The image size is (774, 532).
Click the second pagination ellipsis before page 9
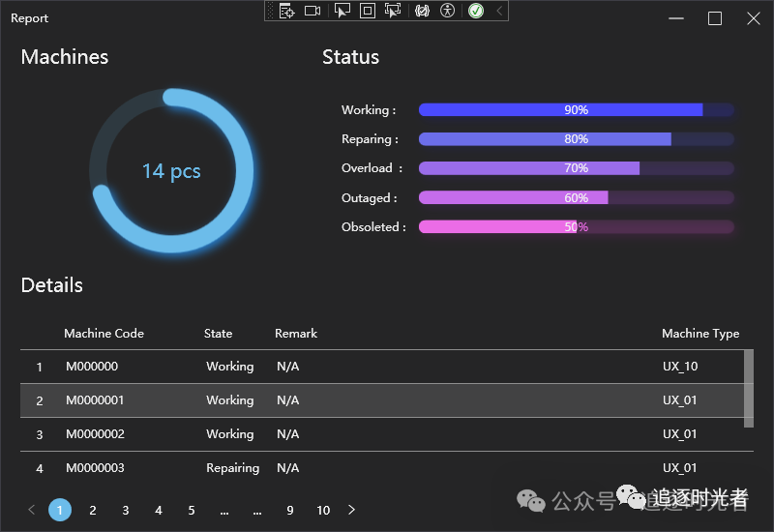click(x=257, y=512)
